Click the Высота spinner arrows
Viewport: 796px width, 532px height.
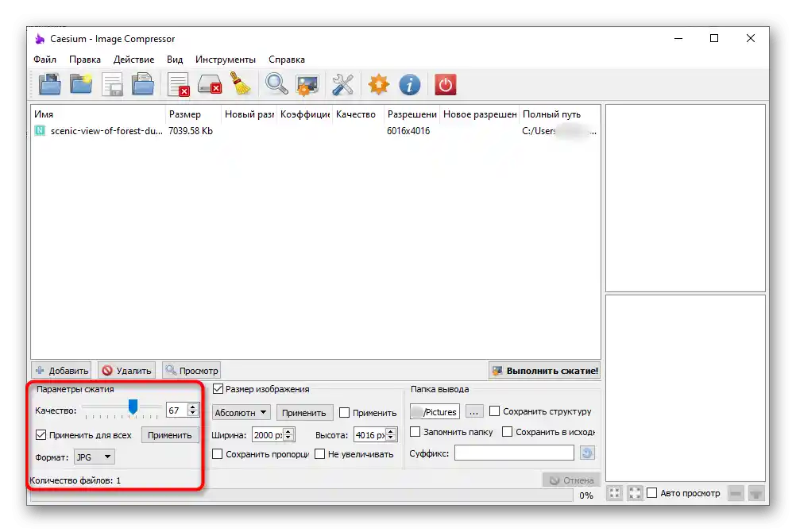tap(391, 434)
